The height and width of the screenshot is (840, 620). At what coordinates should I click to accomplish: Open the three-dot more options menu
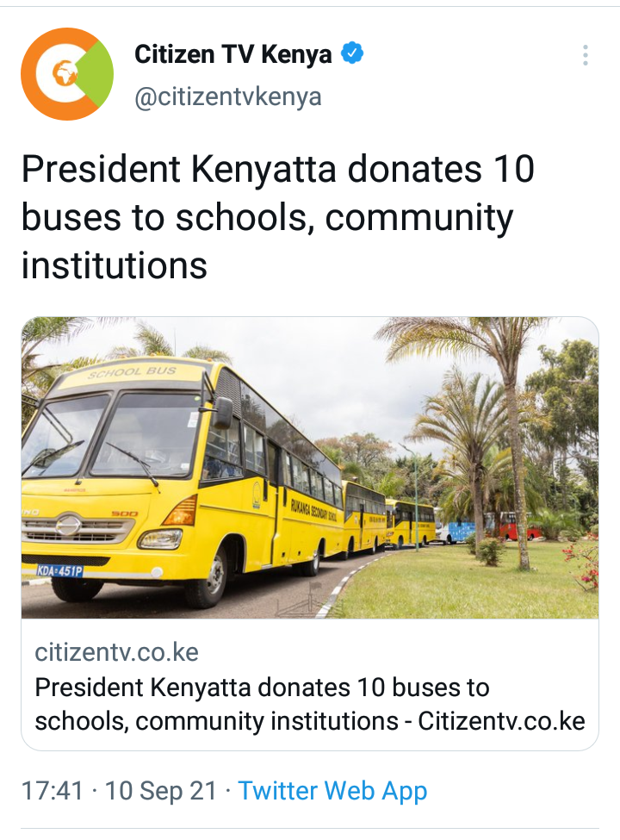[x=586, y=55]
